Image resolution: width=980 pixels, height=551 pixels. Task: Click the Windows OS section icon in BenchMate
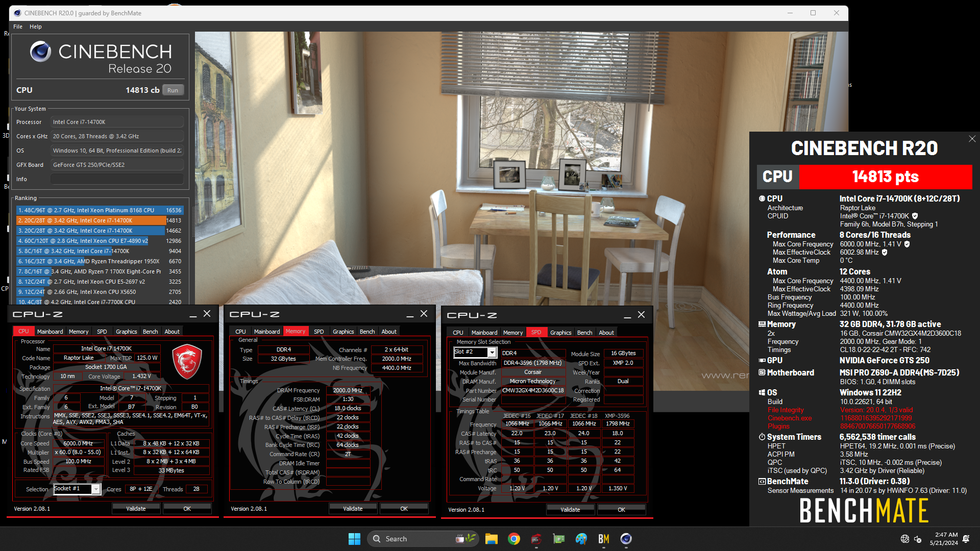pyautogui.click(x=762, y=392)
